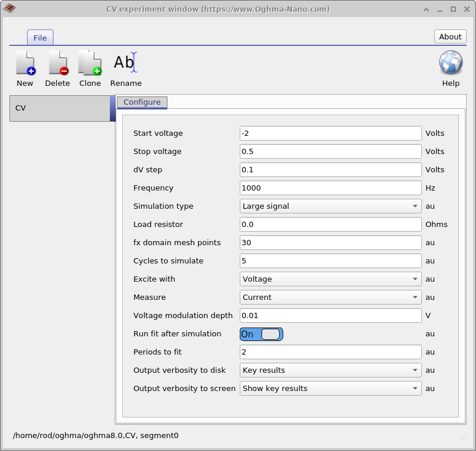
Task: Click inside the Frequency field
Action: 330,188
